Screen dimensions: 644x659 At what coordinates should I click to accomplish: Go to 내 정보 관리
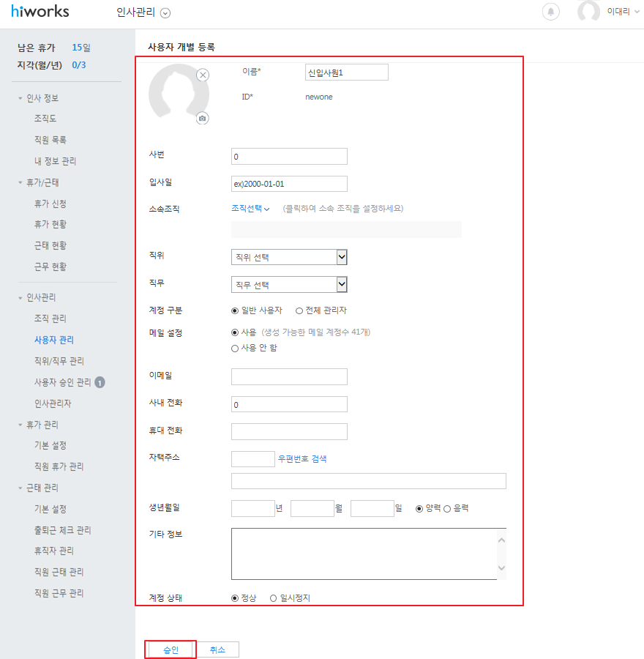pos(55,161)
